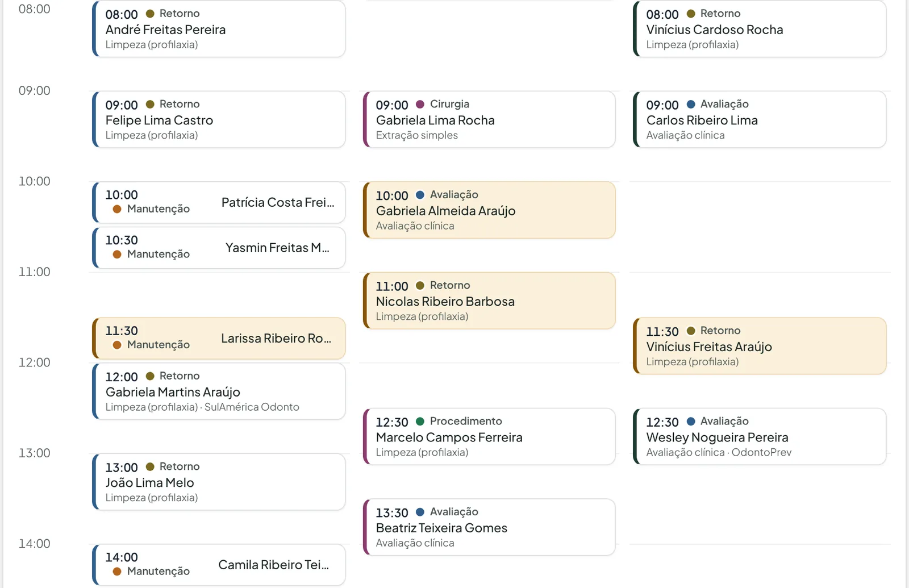Select Gabriela Lima Rocha surgery appointment

pyautogui.click(x=489, y=119)
